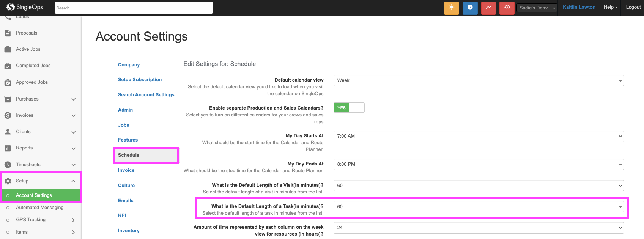644x239 pixels.
Task: Click the orange sun icon button
Action: click(x=451, y=8)
